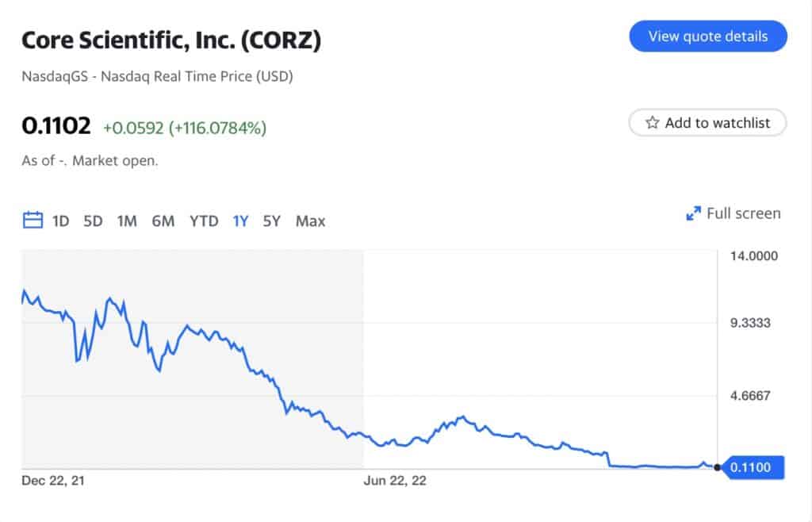Show the Max chart range
This screenshot has height=522, width=812.
click(x=310, y=221)
